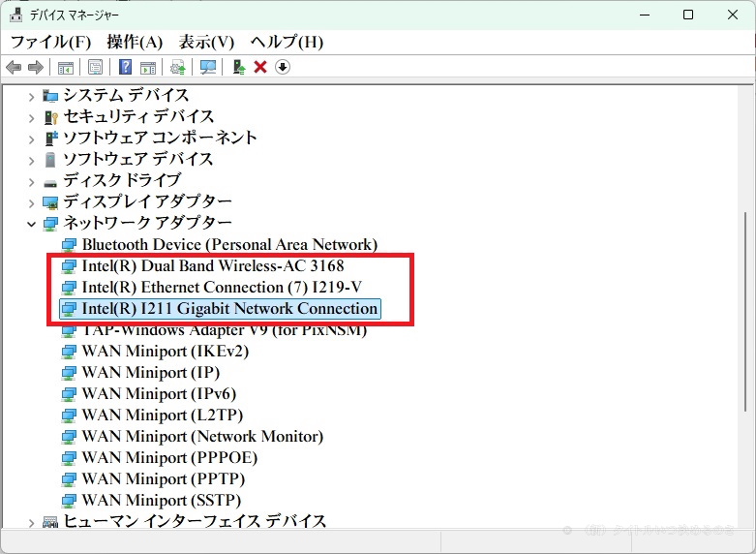Click the red X Uninstall device icon
Viewport: 756px width, 554px height.
pos(260,67)
